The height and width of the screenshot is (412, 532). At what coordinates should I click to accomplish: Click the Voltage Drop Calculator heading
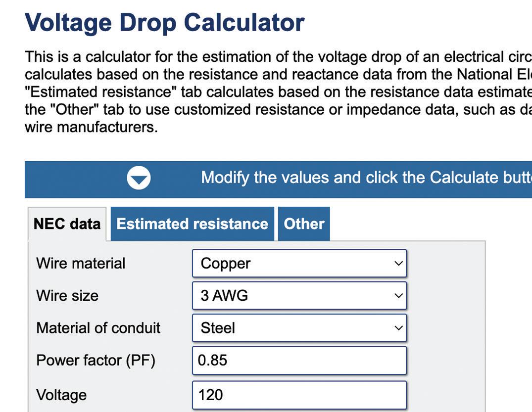[x=164, y=23]
